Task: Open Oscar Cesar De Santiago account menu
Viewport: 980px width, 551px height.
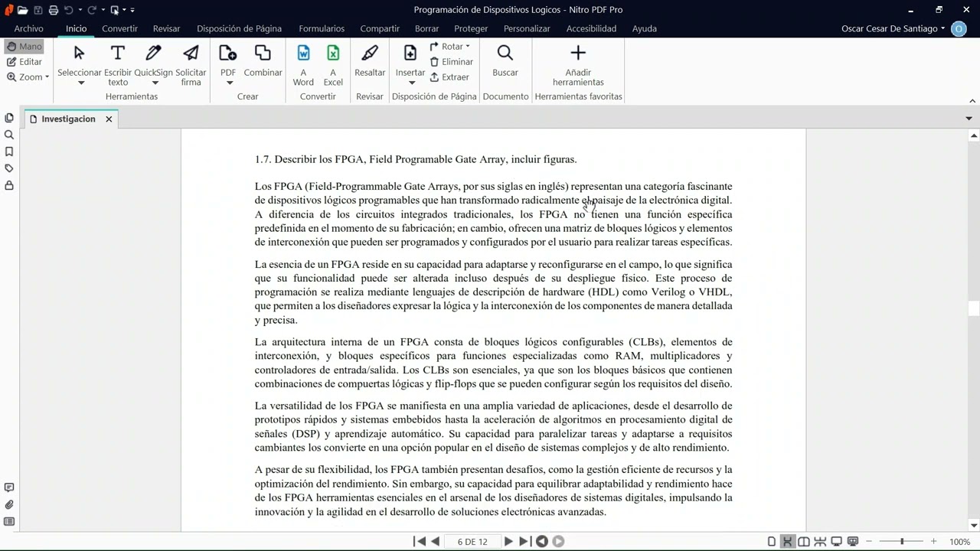Action: point(893,28)
